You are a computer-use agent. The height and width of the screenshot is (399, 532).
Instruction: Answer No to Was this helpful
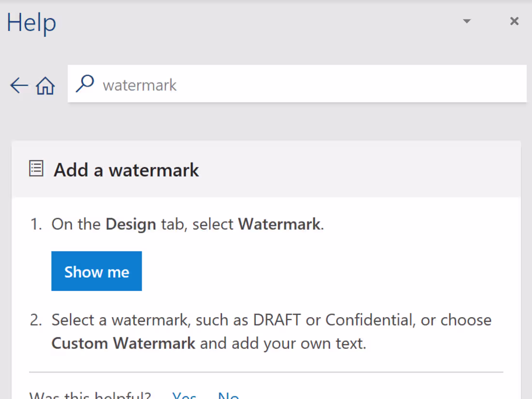(x=228, y=396)
